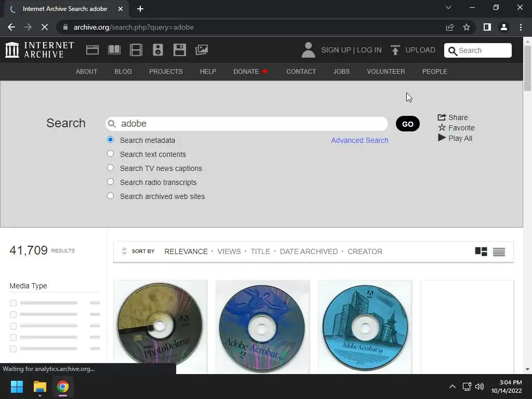
Task: Click the user avatar icon
Action: [308, 50]
